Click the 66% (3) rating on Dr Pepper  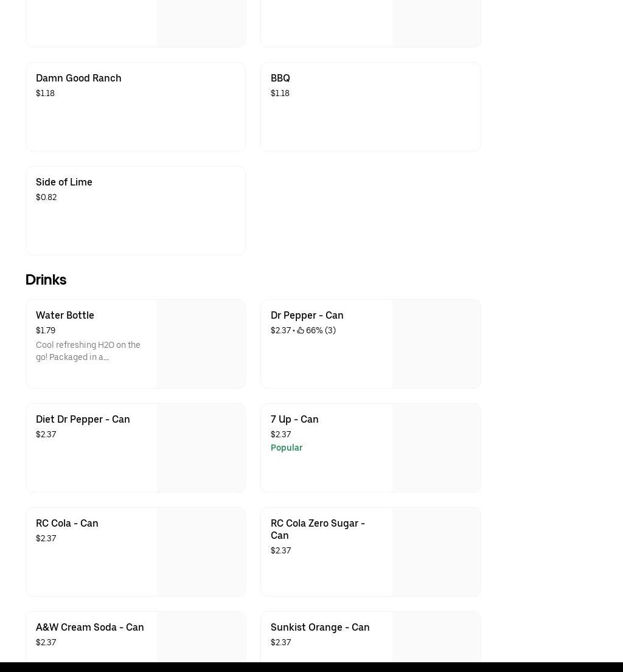[321, 330]
